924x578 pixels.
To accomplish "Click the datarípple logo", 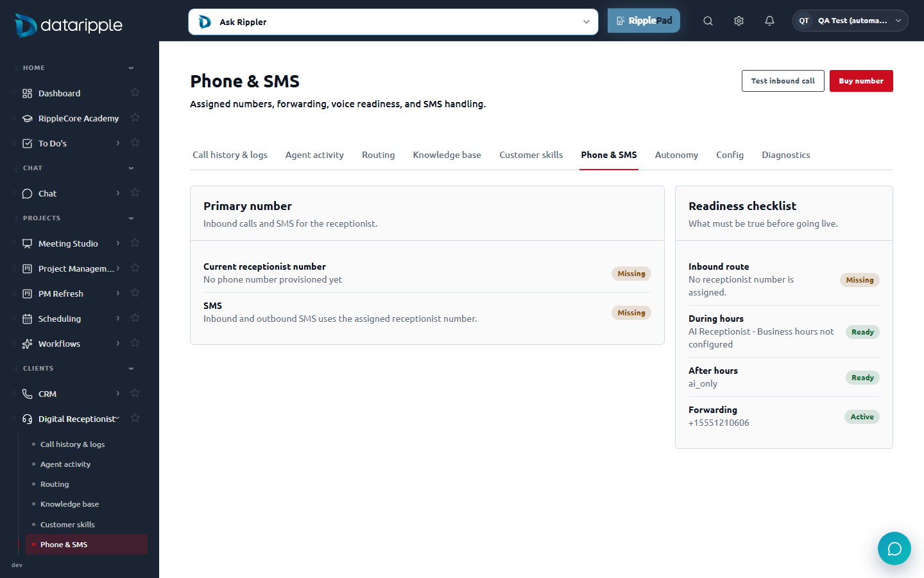I will point(69,25).
